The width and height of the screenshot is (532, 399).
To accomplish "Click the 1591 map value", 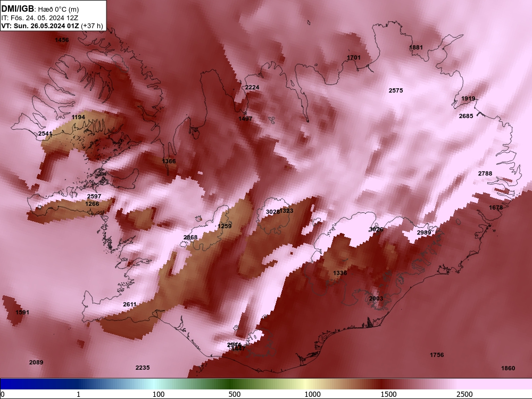I will coord(22,312).
